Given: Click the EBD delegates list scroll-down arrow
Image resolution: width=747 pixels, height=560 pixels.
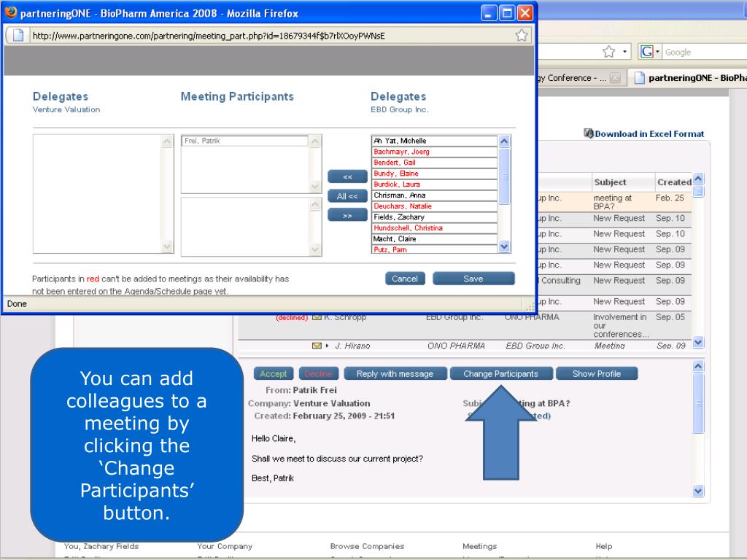Looking at the screenshot, I should coord(504,246).
